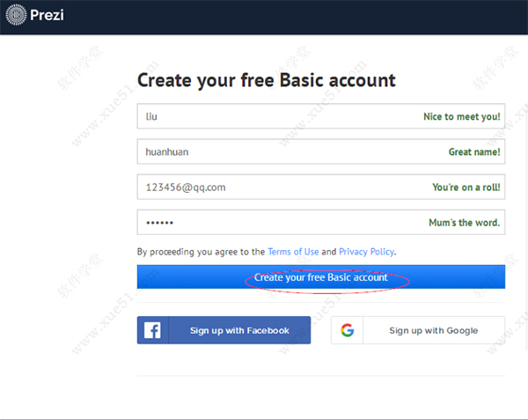Click the Facebook "f" icon
528x420 pixels.
[152, 330]
